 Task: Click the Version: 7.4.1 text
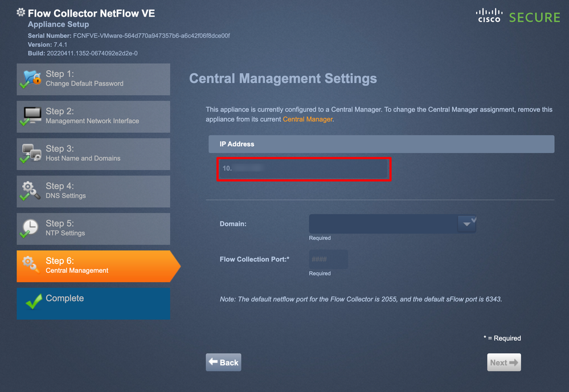(47, 44)
